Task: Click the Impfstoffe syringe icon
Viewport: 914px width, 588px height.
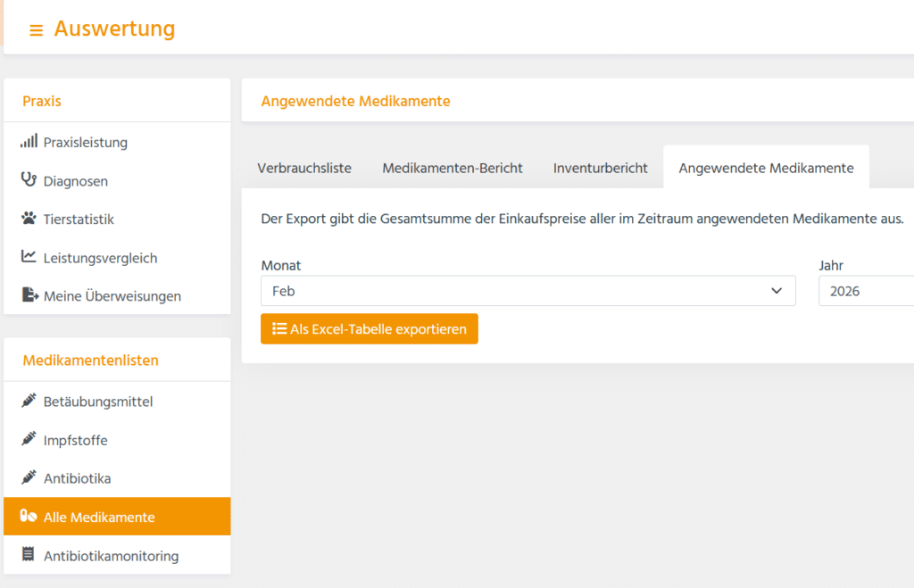Action: [x=29, y=440]
